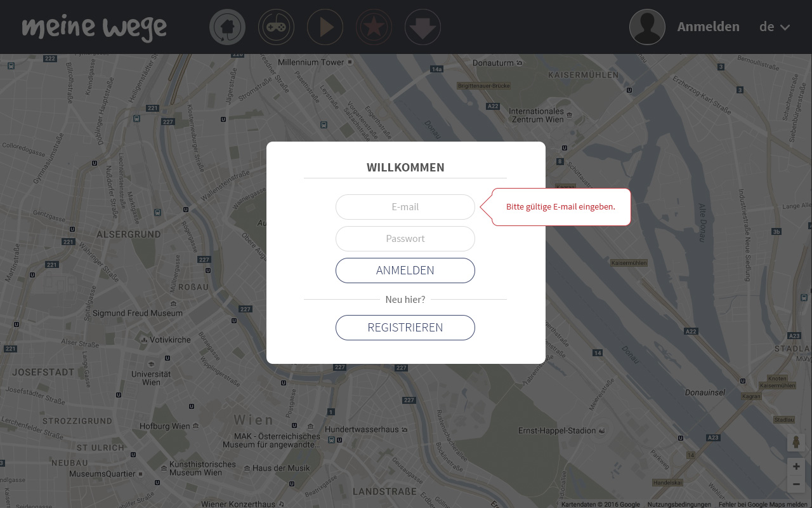Open the star favorites icon in the navbar
Viewport: 812px width, 508px height.
pyautogui.click(x=374, y=27)
